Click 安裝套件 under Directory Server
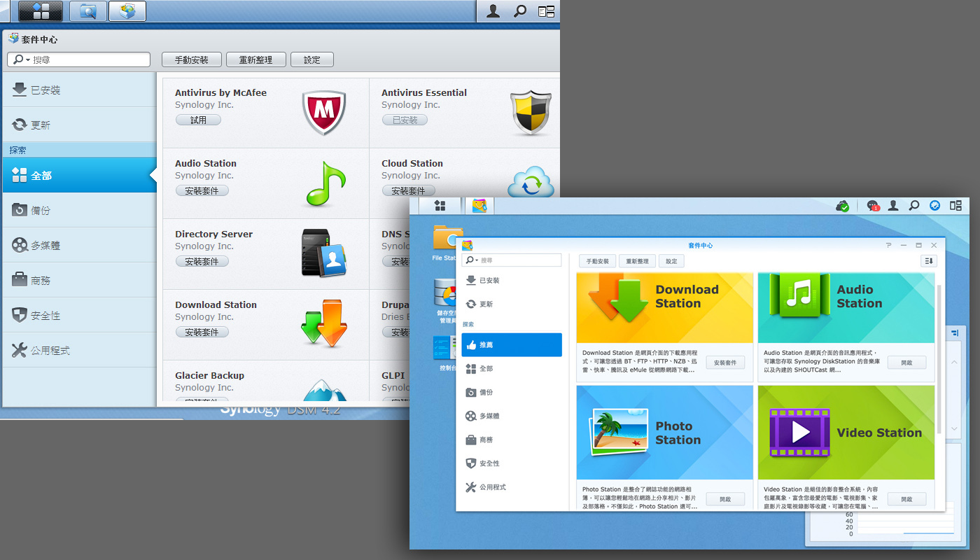Viewport: 980px width, 560px height. [x=202, y=261]
